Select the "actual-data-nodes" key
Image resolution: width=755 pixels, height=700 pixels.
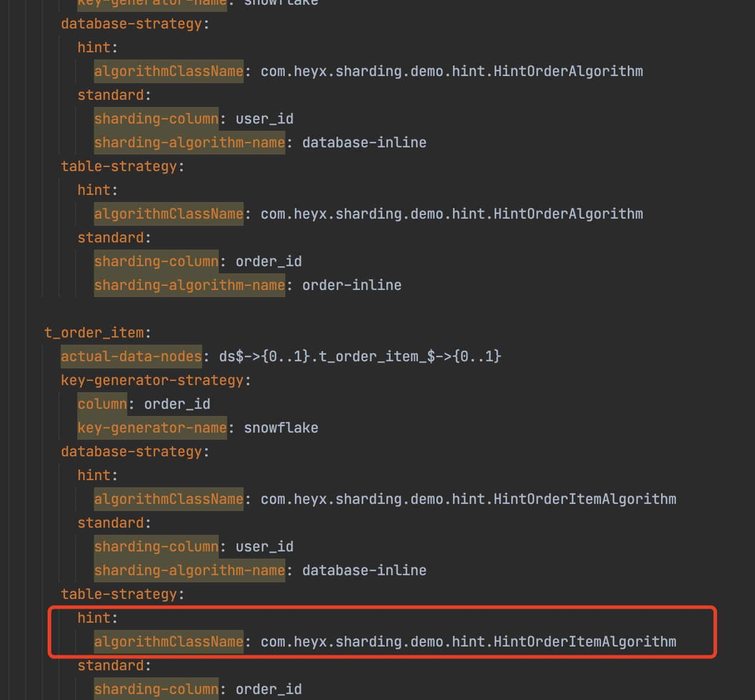tap(131, 357)
